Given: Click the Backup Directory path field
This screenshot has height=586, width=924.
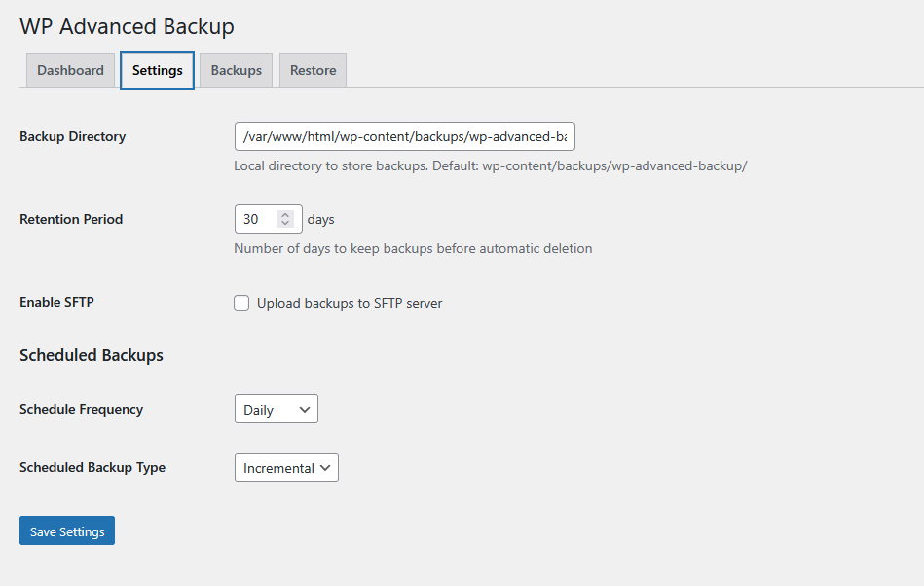Looking at the screenshot, I should tap(405, 136).
